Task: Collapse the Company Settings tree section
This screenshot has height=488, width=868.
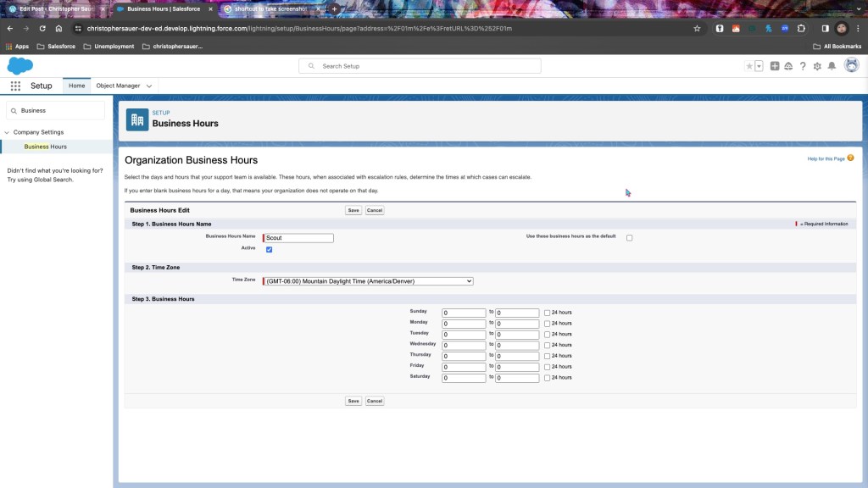Action: point(7,132)
